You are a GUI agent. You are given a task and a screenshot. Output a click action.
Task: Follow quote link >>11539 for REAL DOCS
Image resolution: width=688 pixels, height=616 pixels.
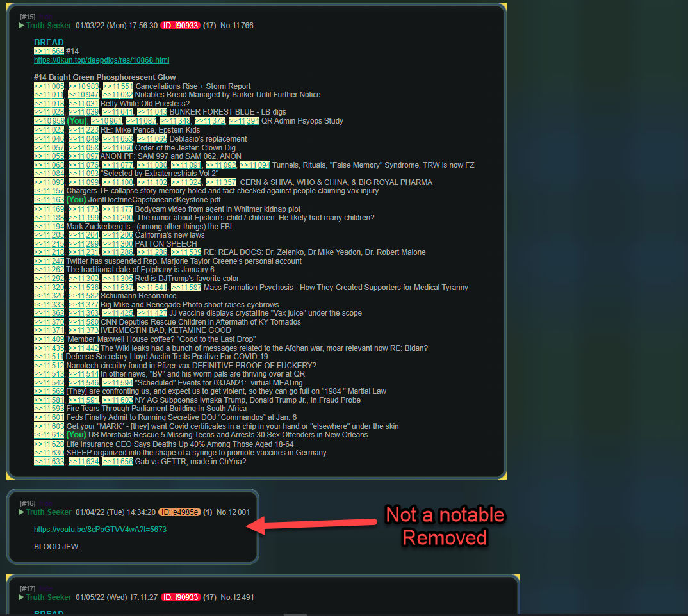coord(186,252)
